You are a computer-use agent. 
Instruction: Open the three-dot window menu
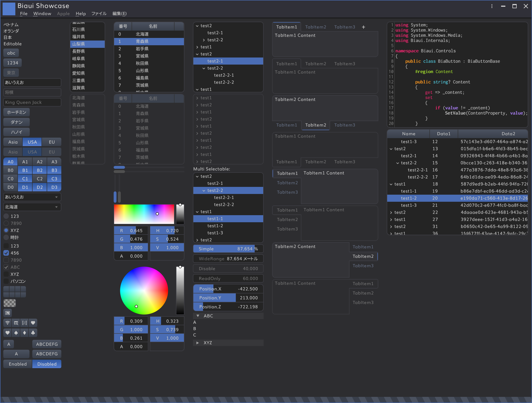click(x=492, y=6)
